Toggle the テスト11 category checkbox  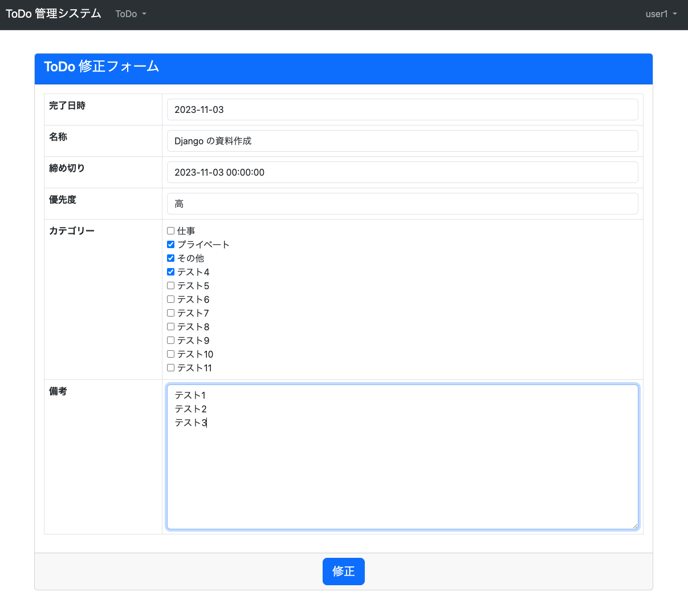170,368
